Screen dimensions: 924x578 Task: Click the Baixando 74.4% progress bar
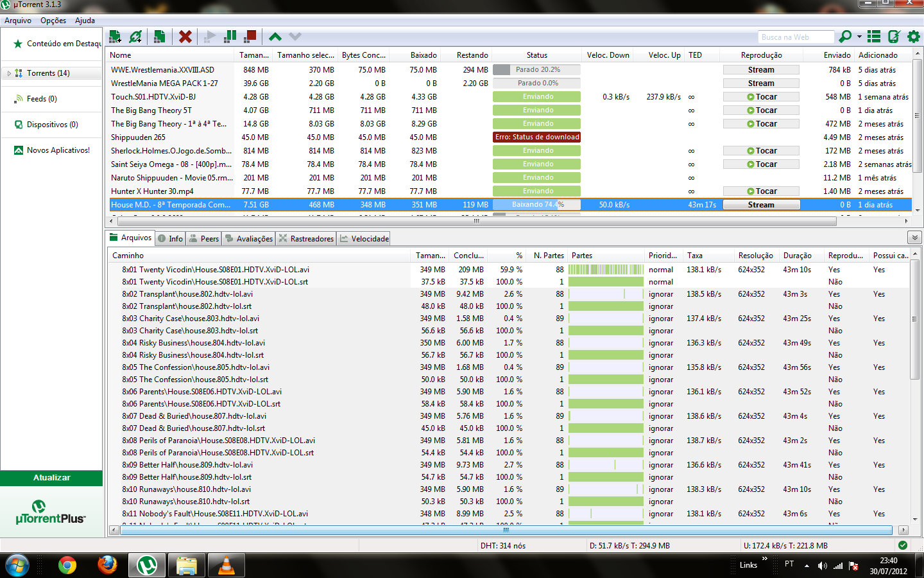point(536,205)
